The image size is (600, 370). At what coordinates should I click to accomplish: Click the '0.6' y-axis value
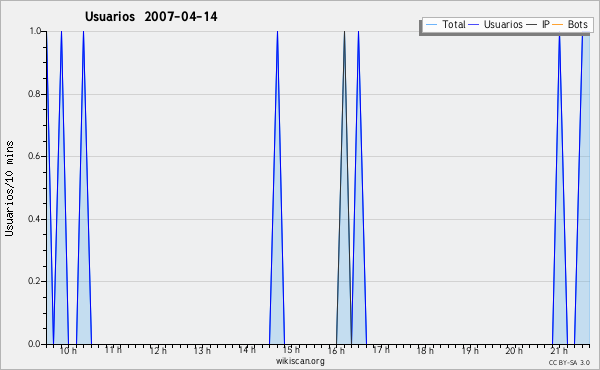35,156
